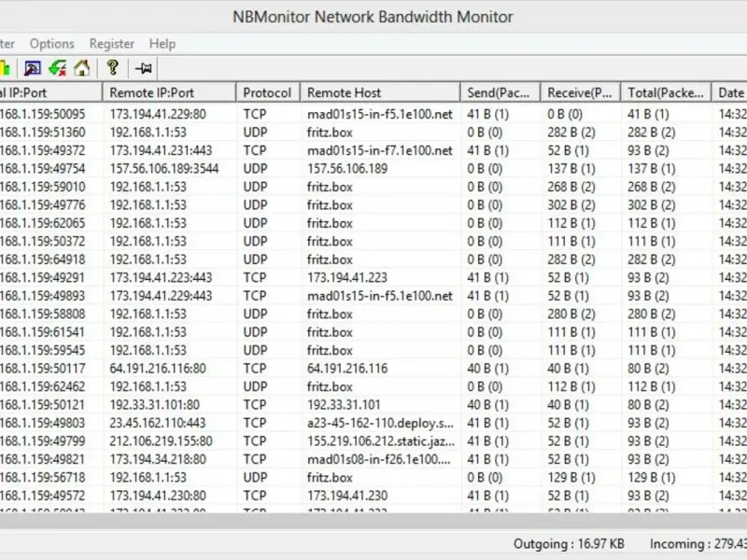Click UDP protocol in the 168.1.159:49754 row
The width and height of the screenshot is (747, 560).
point(255,169)
